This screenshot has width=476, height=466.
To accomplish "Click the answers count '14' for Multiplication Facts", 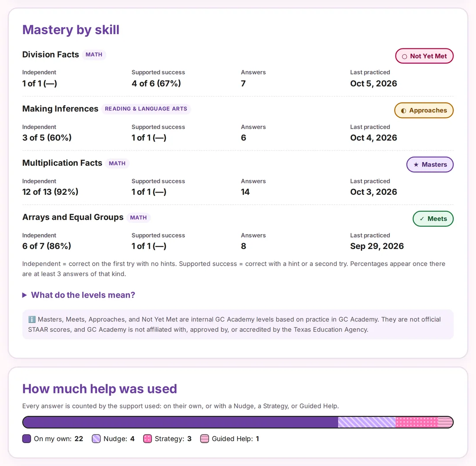I will click(245, 192).
